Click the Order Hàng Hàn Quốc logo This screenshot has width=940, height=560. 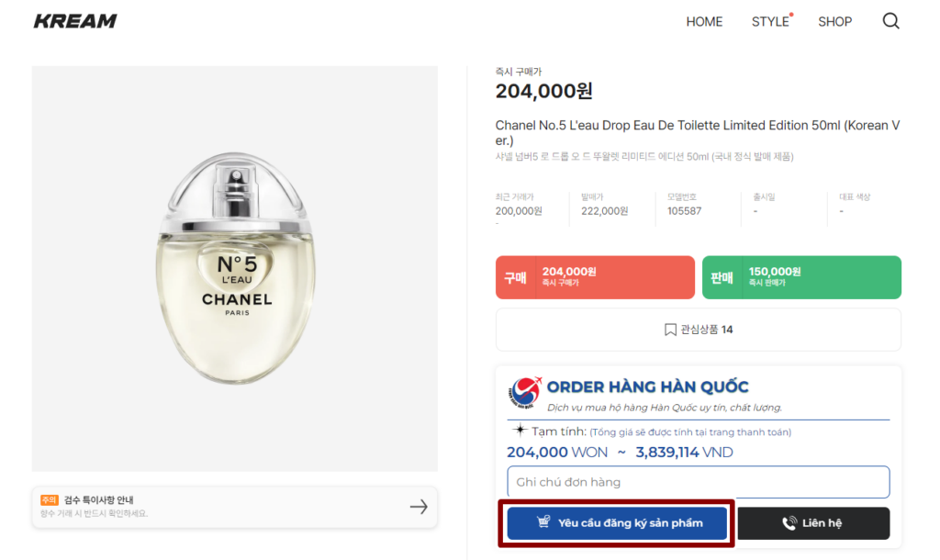click(x=524, y=393)
